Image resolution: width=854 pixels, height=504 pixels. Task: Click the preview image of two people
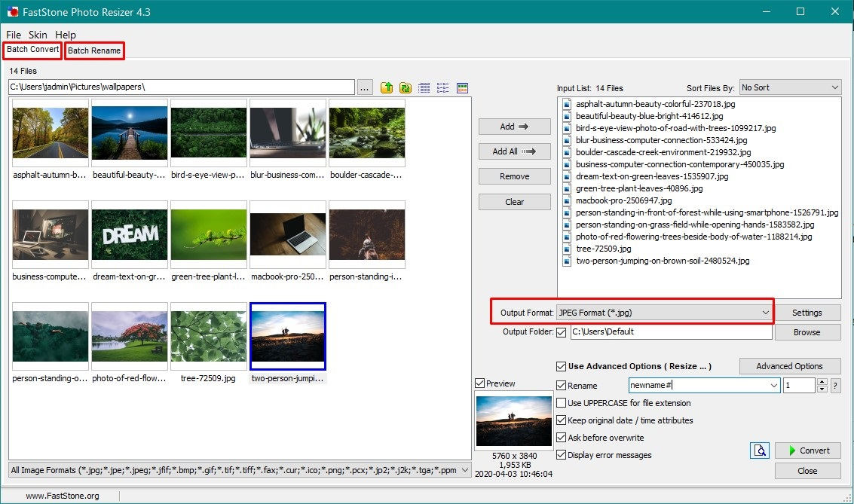(513, 421)
